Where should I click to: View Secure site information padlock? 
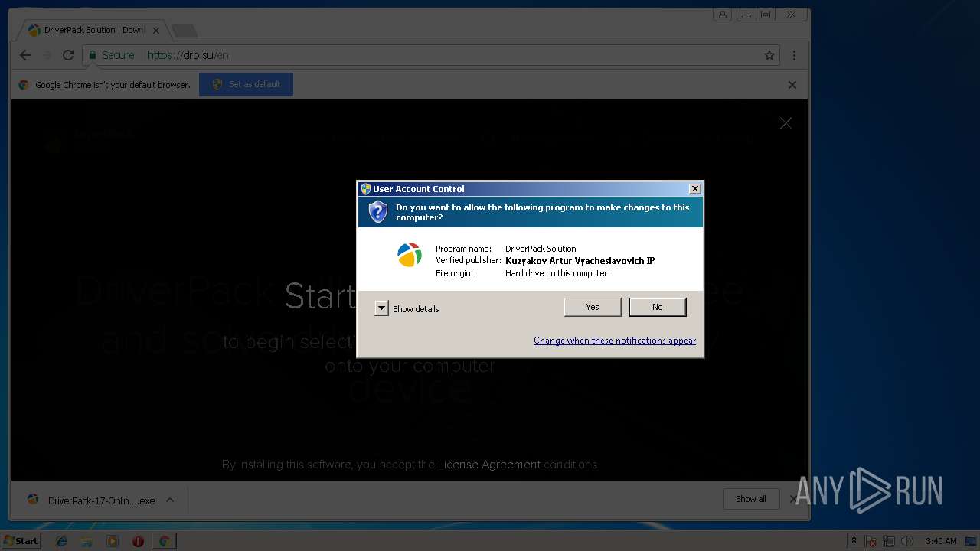click(93, 55)
